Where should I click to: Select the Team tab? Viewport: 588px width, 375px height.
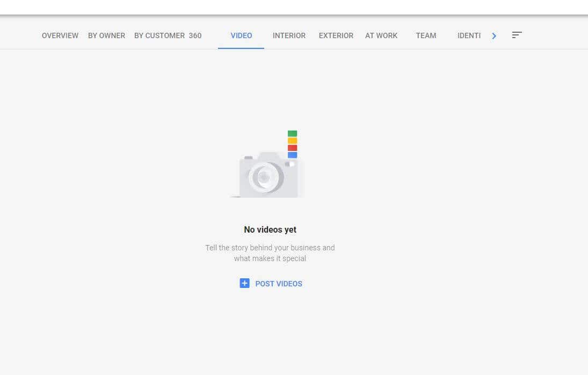pos(426,35)
